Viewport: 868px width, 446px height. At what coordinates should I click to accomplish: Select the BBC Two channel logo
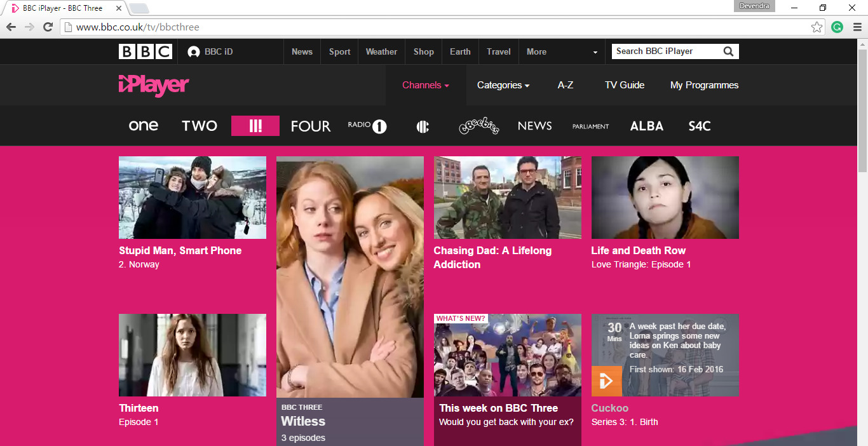tap(200, 126)
